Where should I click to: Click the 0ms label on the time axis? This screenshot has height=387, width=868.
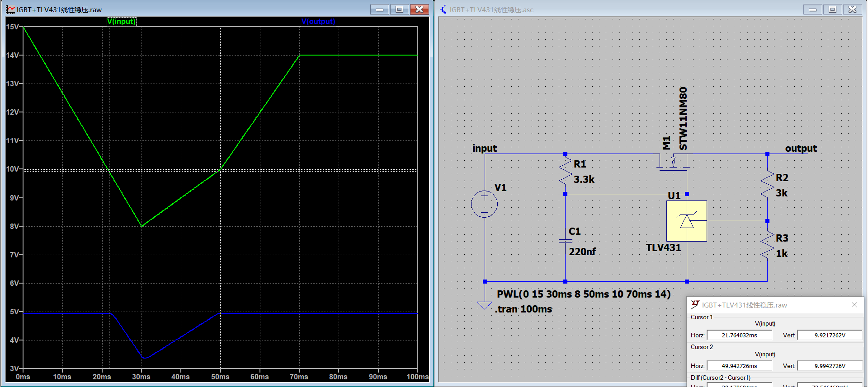[23, 377]
